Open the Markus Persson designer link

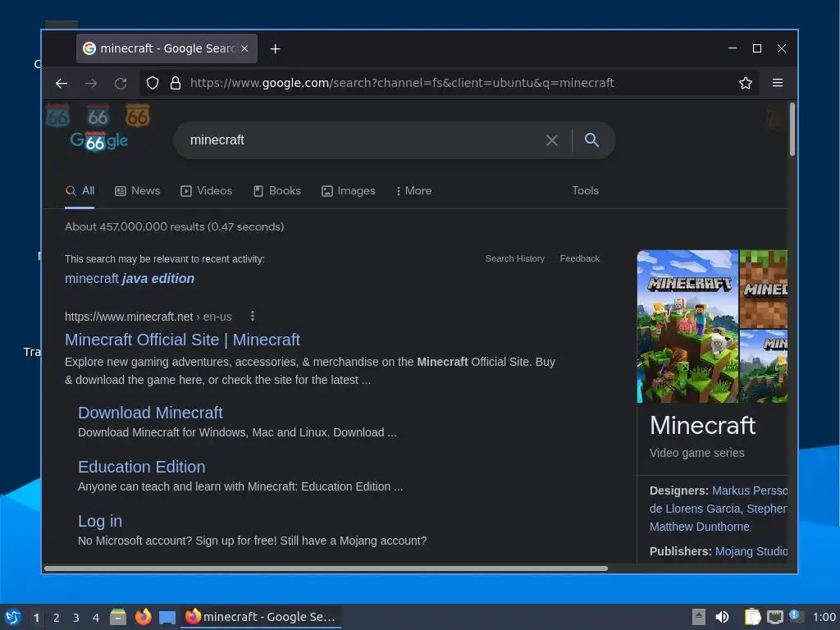(750, 491)
